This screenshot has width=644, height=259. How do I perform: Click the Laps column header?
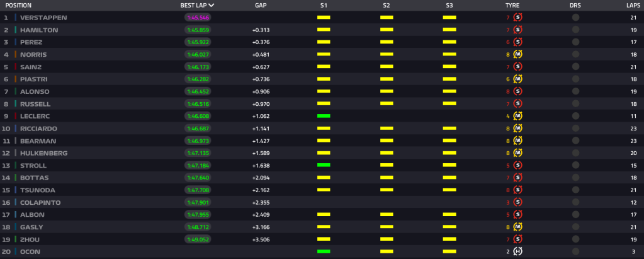(x=633, y=6)
